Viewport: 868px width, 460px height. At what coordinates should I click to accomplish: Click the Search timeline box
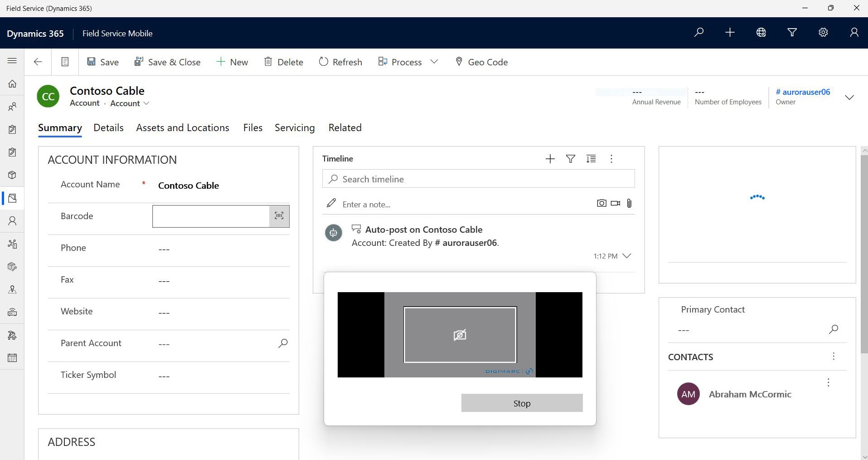tap(478, 179)
